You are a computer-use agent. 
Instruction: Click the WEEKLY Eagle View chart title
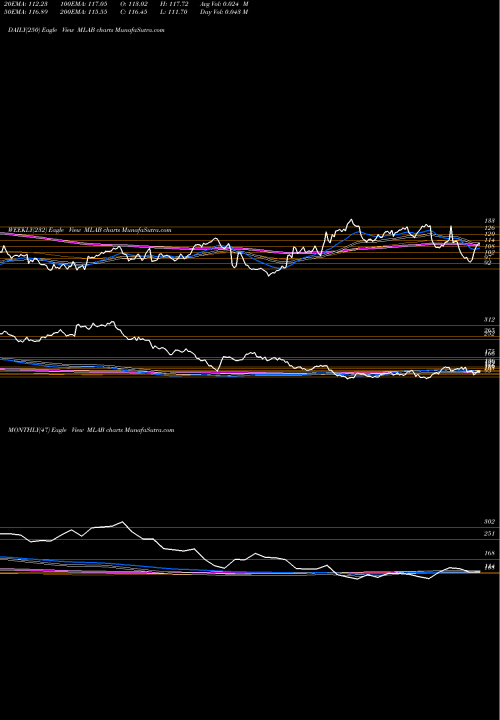[90, 230]
